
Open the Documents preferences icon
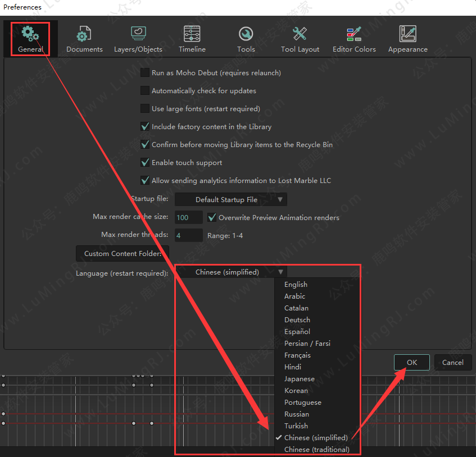click(x=84, y=34)
